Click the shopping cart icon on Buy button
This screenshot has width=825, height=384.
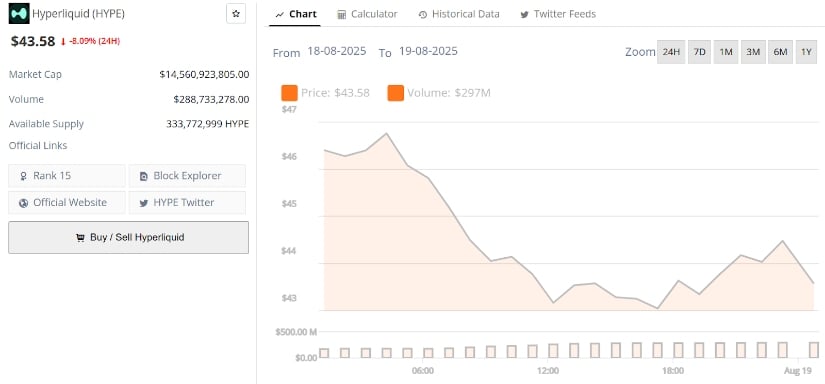tap(81, 238)
